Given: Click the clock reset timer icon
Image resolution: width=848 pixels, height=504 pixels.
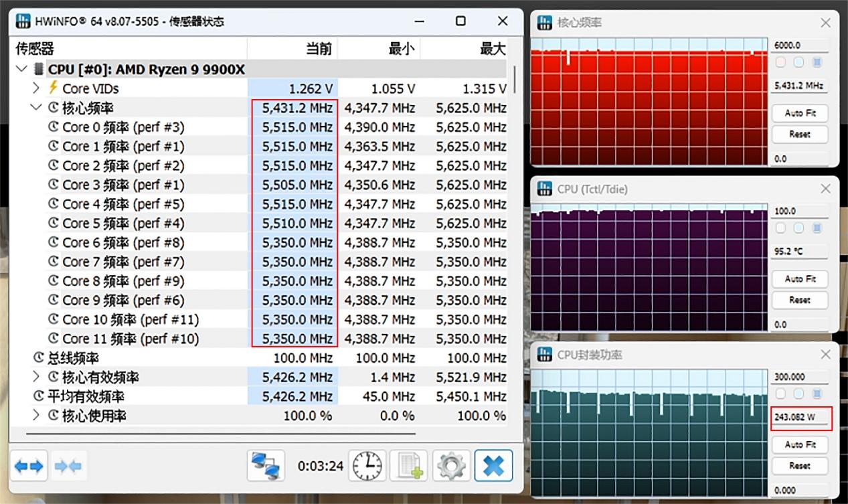Looking at the screenshot, I should tap(367, 466).
